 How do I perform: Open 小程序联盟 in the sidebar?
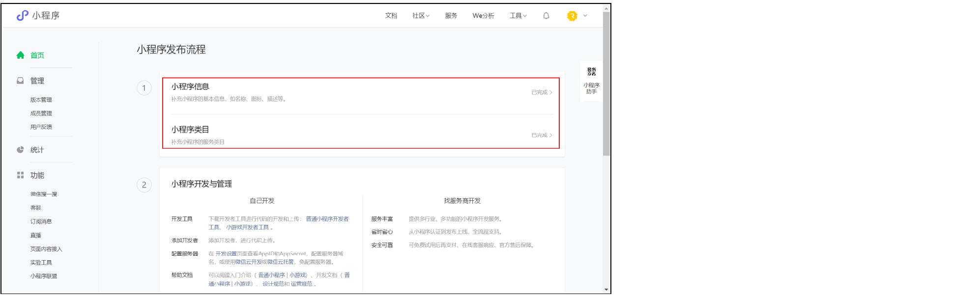[x=44, y=276]
